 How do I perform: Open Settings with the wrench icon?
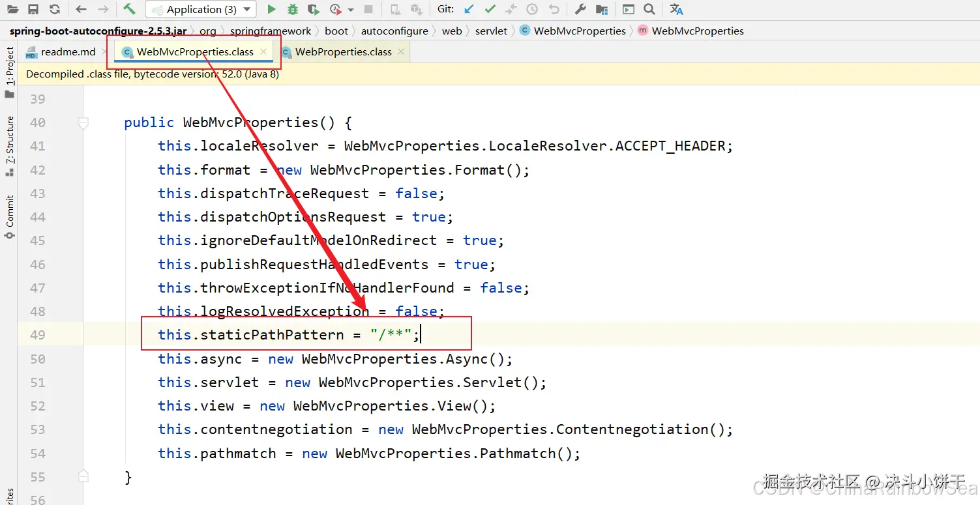point(580,9)
